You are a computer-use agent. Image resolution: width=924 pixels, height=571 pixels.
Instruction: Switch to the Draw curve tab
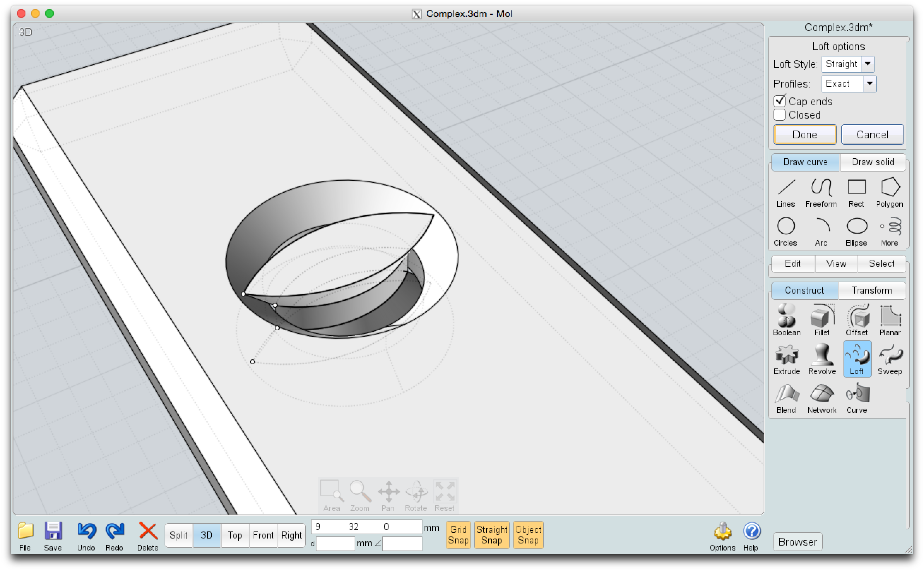805,162
